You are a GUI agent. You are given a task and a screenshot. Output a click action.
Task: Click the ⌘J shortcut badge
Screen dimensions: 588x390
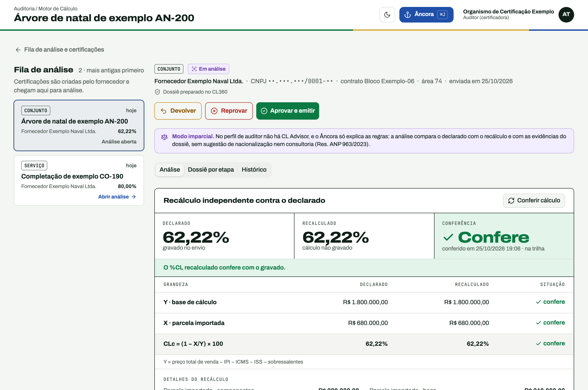(443, 15)
